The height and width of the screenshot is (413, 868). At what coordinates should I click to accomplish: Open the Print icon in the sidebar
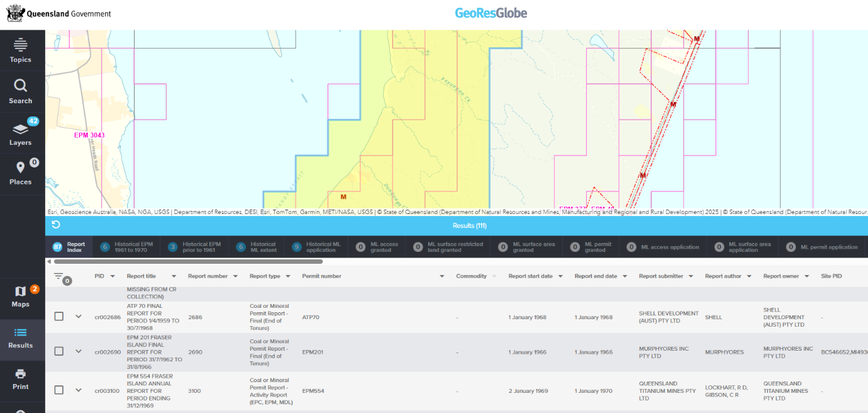pyautogui.click(x=21, y=374)
